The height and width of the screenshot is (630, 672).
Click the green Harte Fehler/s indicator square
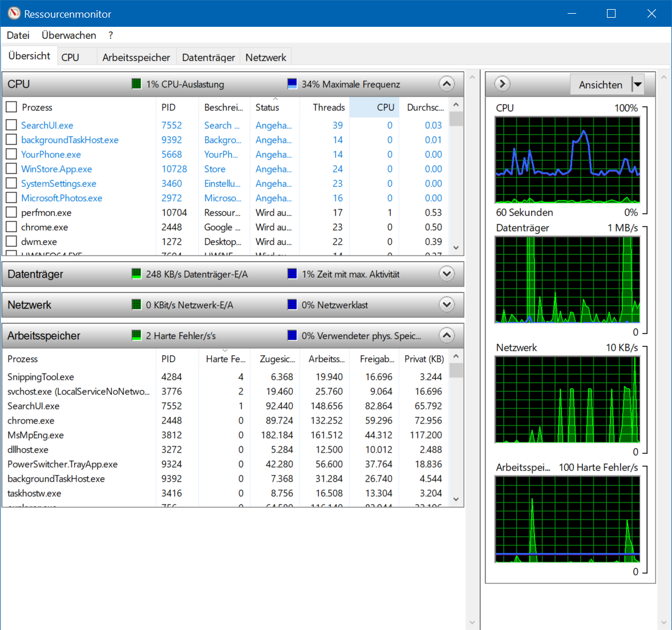136,336
